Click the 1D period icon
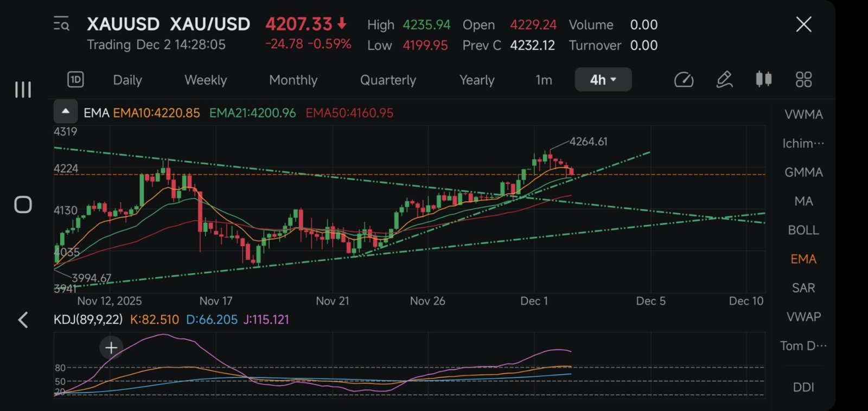The width and height of the screenshot is (868, 411). click(75, 80)
